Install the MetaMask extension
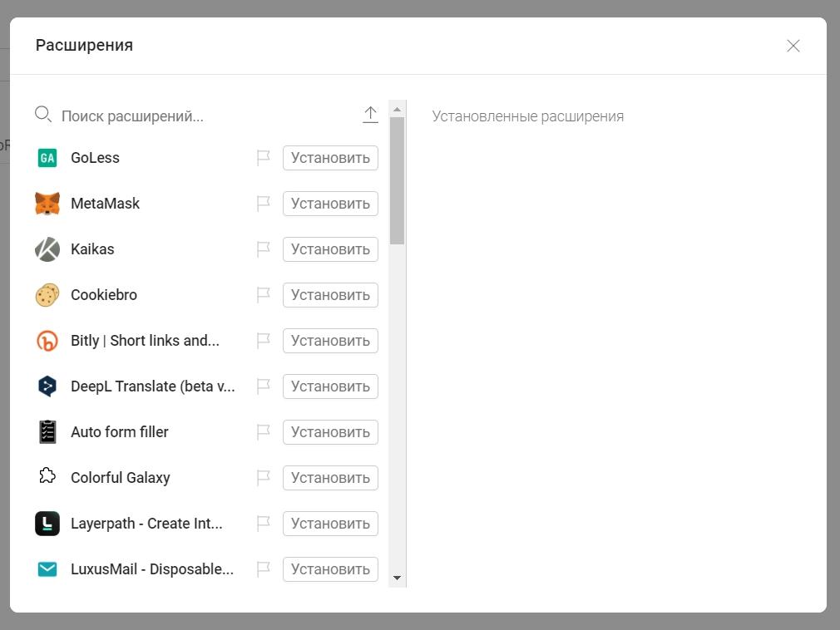Screen dimensions: 840x630 point(330,204)
